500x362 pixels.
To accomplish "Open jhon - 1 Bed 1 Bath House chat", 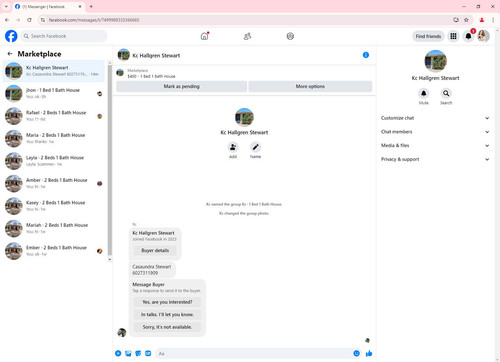I will (54, 93).
